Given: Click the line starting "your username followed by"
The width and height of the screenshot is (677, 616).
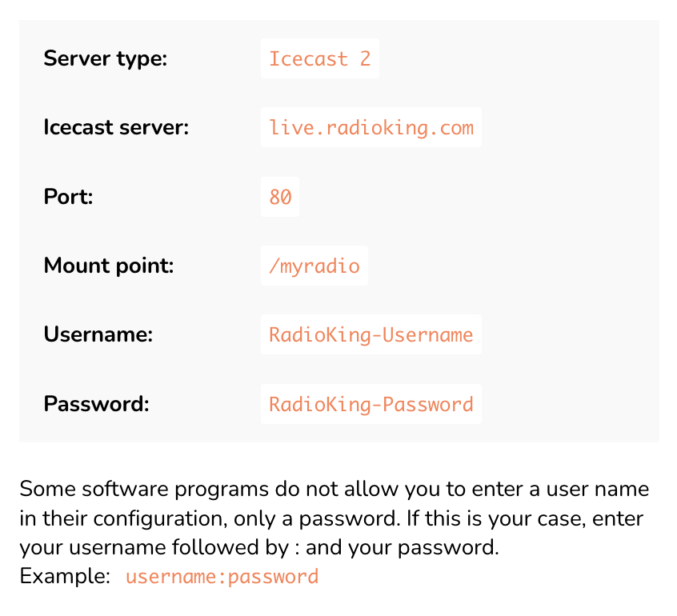Looking at the screenshot, I should (x=258, y=548).
